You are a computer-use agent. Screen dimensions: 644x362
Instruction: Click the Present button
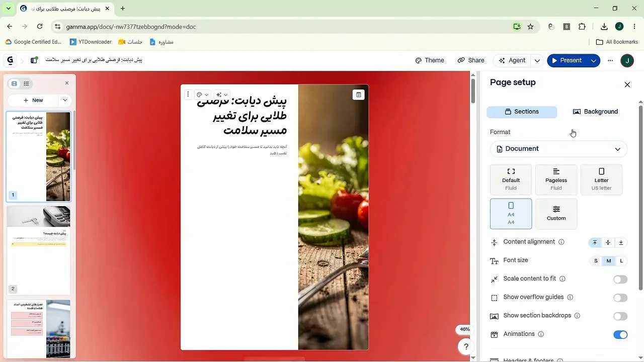click(567, 60)
